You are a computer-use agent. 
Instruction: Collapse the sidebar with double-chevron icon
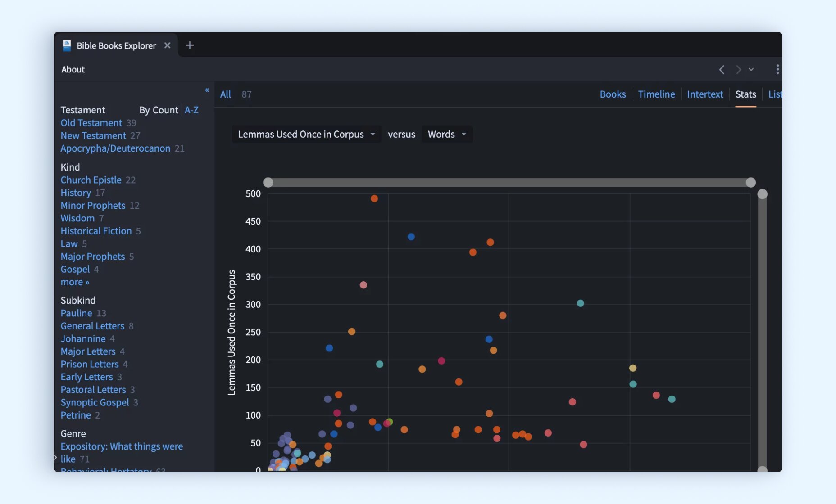click(x=207, y=90)
